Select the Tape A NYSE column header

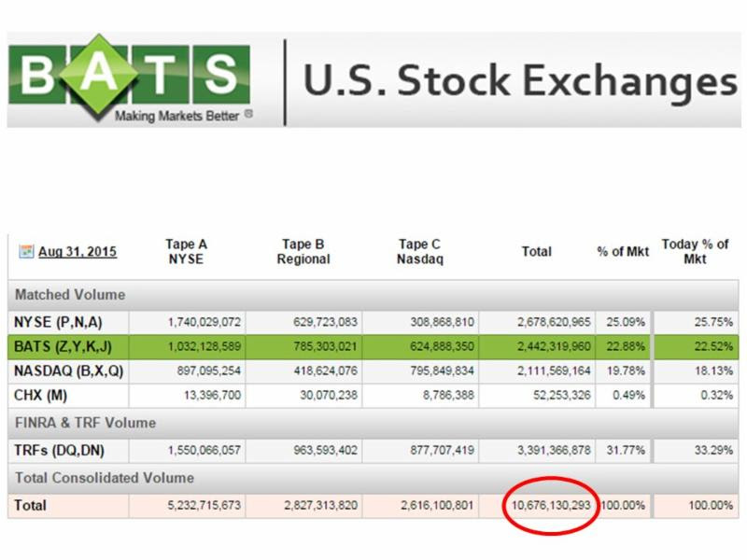(186, 251)
